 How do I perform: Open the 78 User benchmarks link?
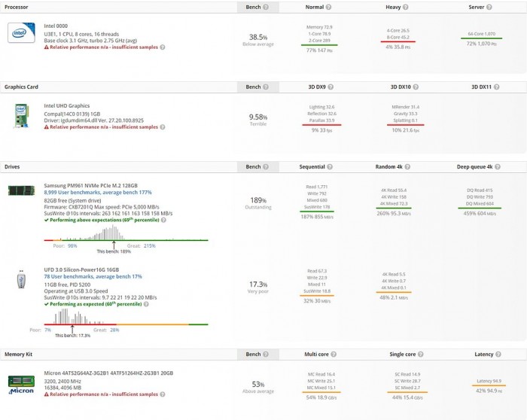tap(93, 276)
